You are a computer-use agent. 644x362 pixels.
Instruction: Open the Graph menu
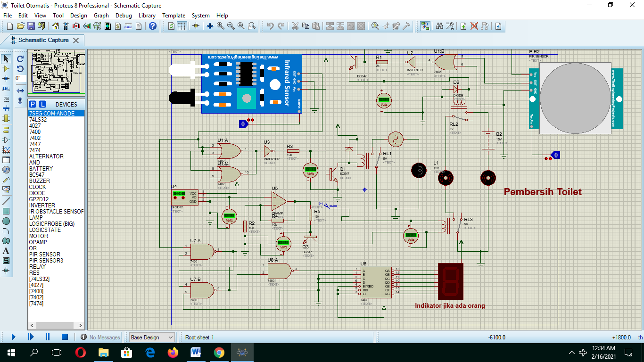click(101, 16)
